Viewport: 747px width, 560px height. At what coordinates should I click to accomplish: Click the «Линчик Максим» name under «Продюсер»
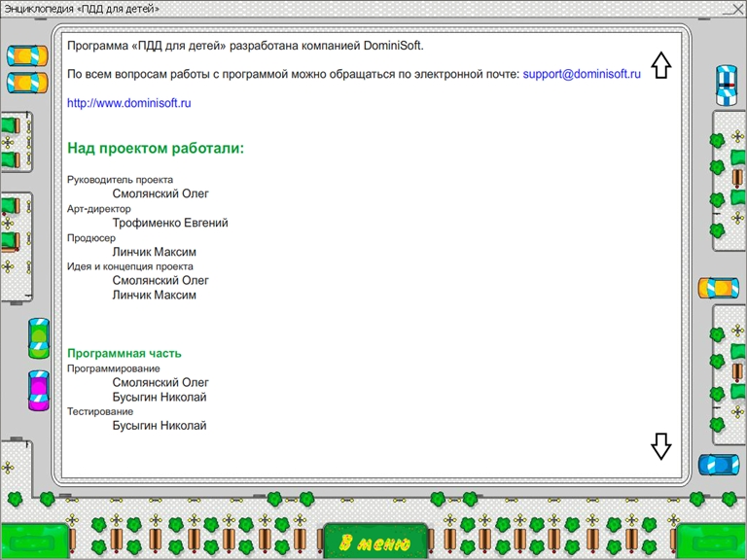tap(154, 252)
